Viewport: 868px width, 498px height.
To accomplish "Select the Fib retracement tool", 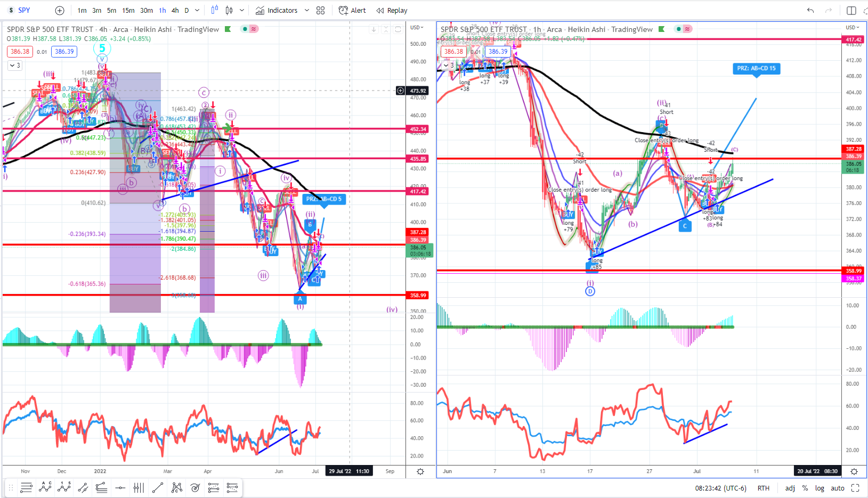I will pos(214,487).
